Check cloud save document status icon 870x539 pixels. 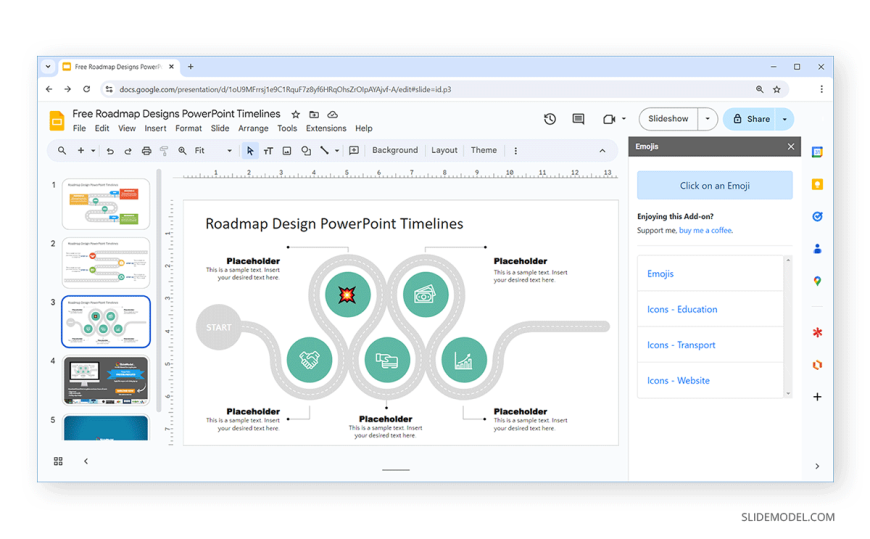[332, 114]
